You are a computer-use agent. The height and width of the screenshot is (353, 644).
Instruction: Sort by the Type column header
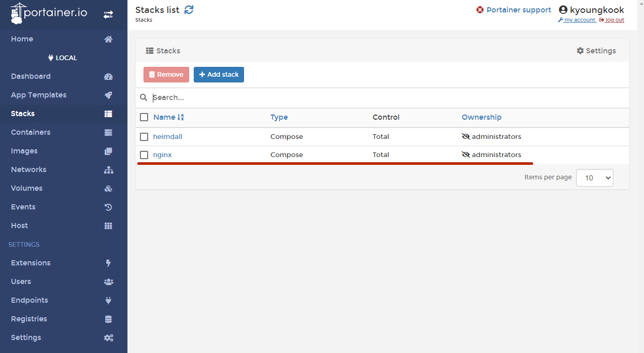tap(279, 118)
